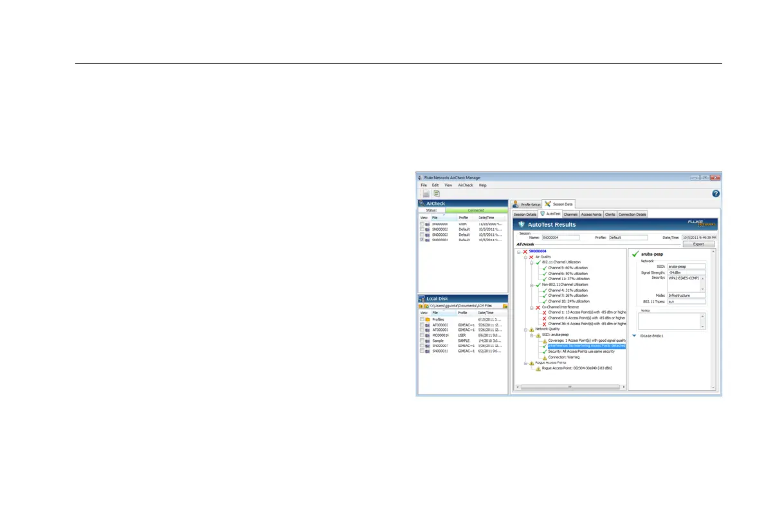Uncheck the checked SN000004 View checkbox in AirCheck list
Viewport: 764px width, 532px height.
tap(422, 240)
